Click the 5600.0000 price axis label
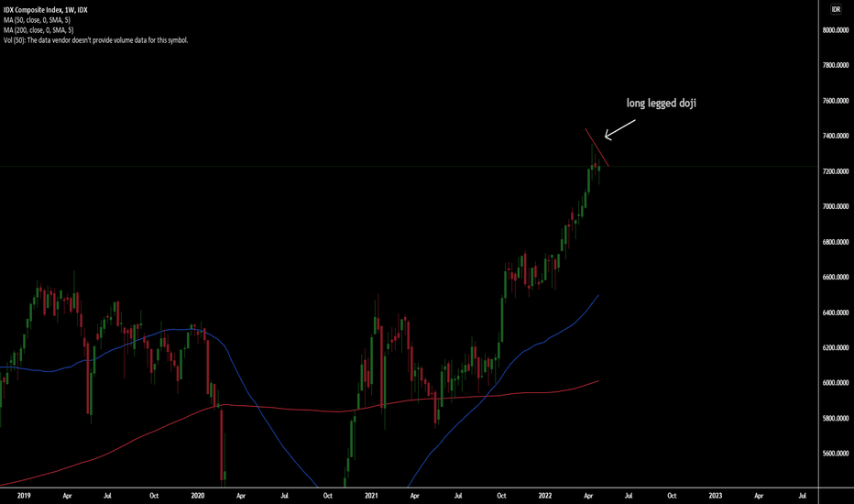 tap(836, 454)
